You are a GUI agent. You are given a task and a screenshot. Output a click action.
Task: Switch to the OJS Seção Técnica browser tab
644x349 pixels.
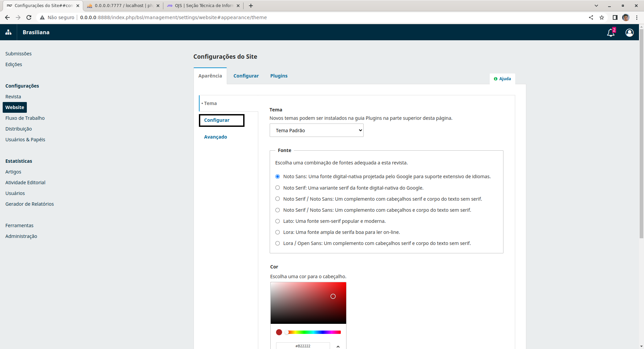[203, 6]
